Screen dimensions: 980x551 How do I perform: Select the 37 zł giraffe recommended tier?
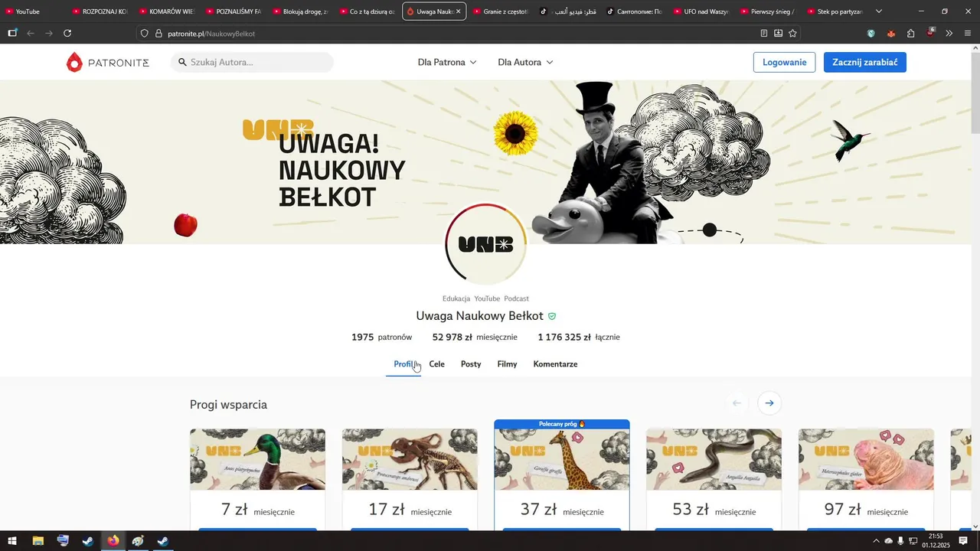pyautogui.click(x=562, y=474)
